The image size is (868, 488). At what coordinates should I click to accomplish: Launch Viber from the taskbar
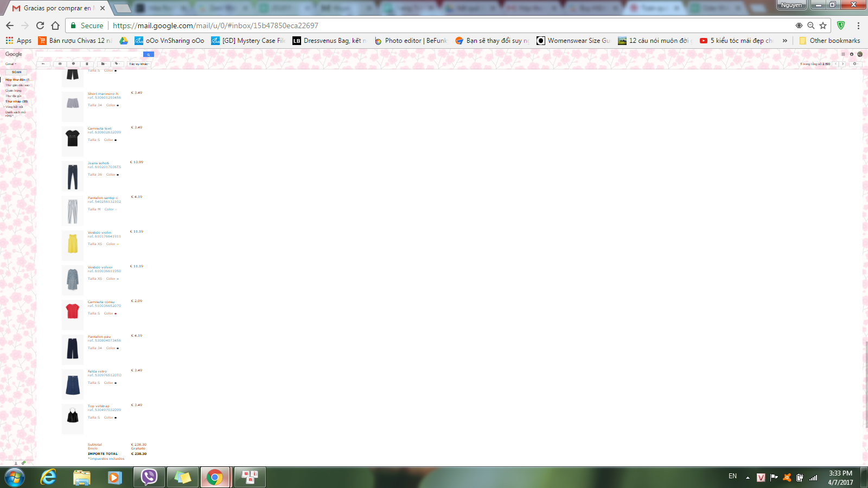point(149,477)
